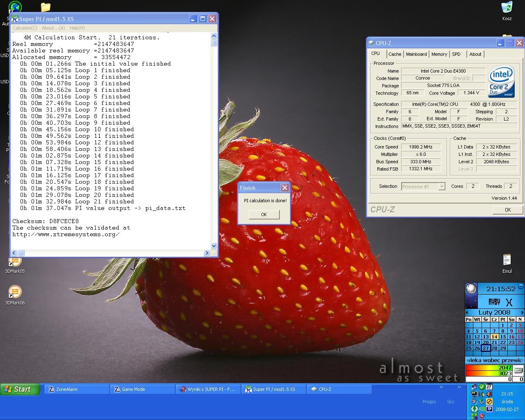Screen dimensions: 525x420
Task: Click the moon phase icon in calendar widget
Action: point(471,289)
